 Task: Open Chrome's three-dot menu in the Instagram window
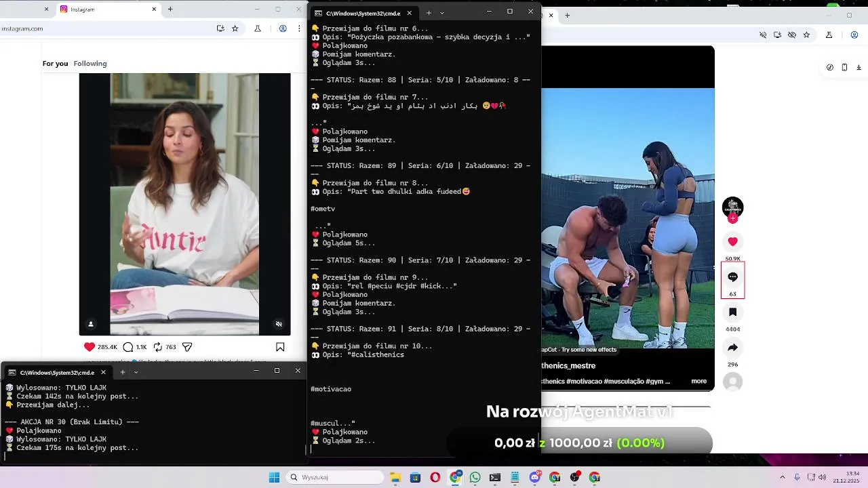(299, 28)
